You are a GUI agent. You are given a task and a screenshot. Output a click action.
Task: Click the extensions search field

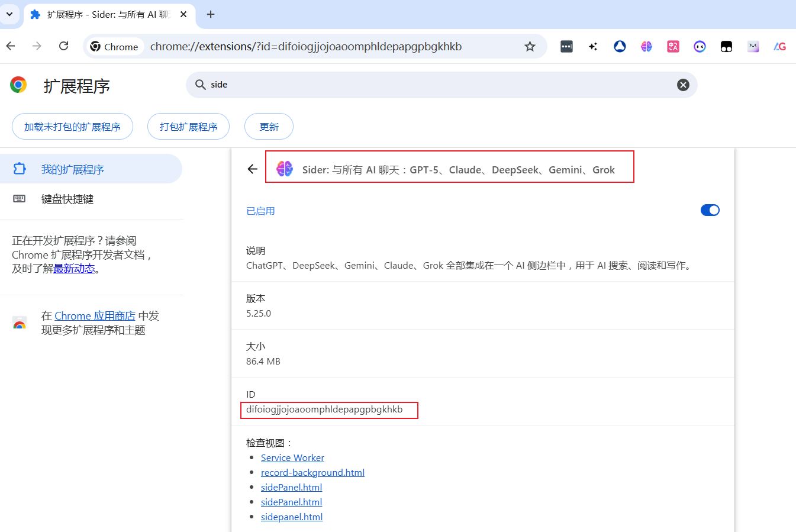tap(438, 85)
